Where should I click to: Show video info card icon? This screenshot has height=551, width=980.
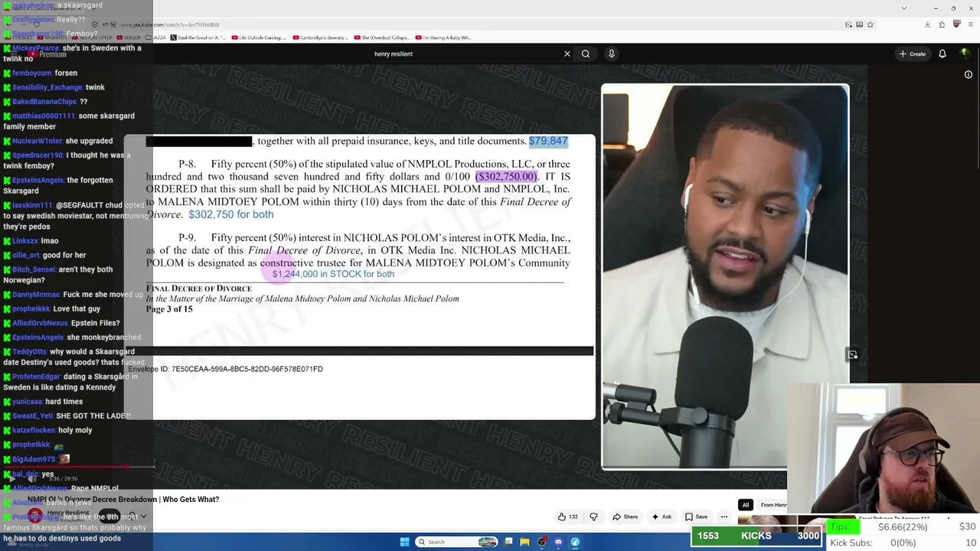pyautogui.click(x=969, y=74)
